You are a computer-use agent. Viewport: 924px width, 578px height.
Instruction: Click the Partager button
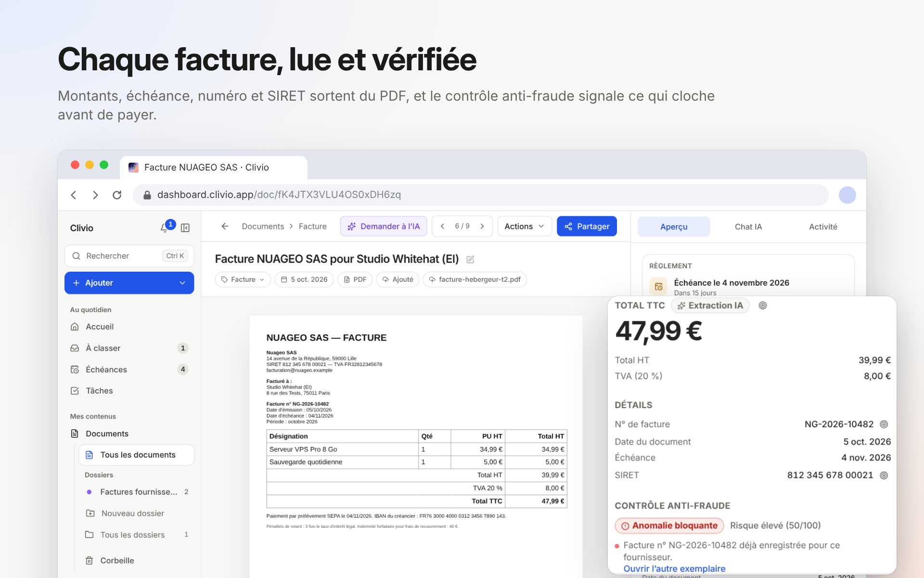pos(587,226)
